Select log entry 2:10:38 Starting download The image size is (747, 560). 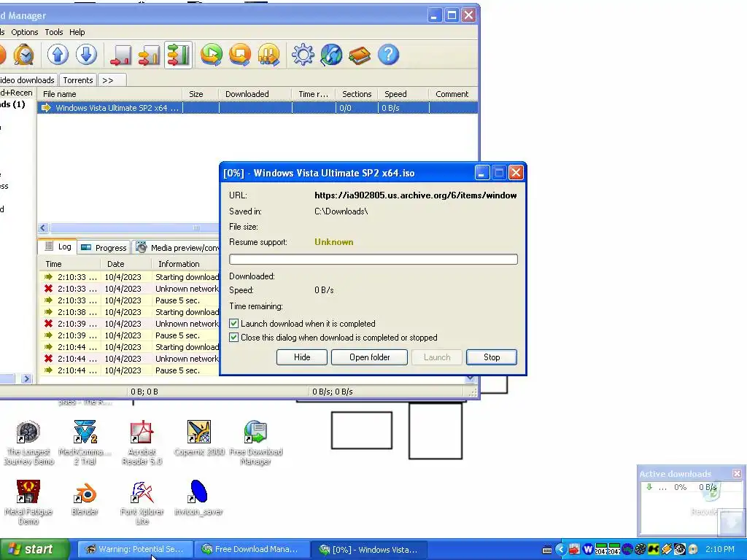(x=130, y=312)
